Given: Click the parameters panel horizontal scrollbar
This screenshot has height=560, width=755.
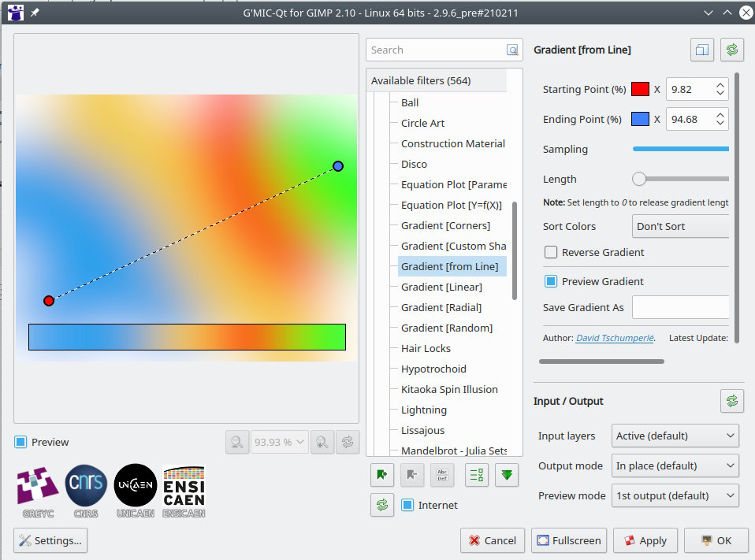Looking at the screenshot, I should [x=601, y=362].
